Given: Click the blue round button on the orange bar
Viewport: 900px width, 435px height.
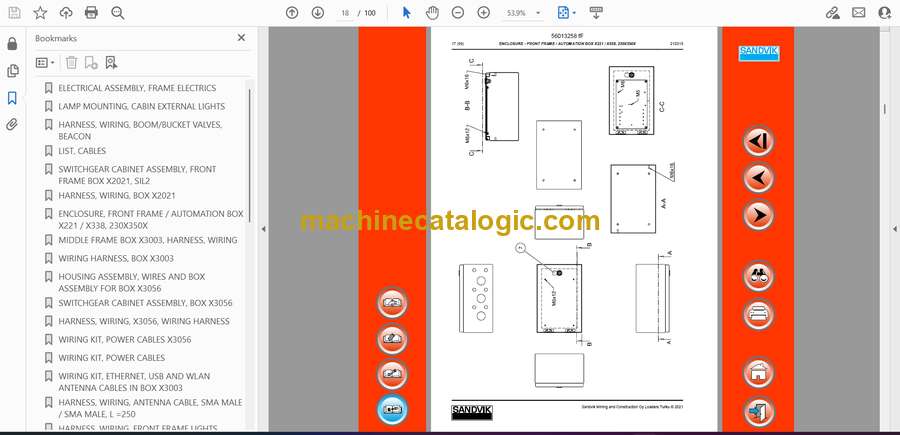Looking at the screenshot, I should (392, 410).
